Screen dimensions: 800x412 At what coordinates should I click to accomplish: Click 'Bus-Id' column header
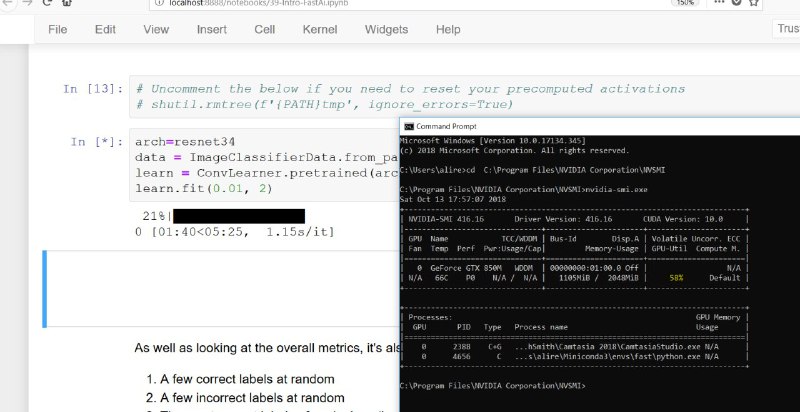click(x=563, y=239)
